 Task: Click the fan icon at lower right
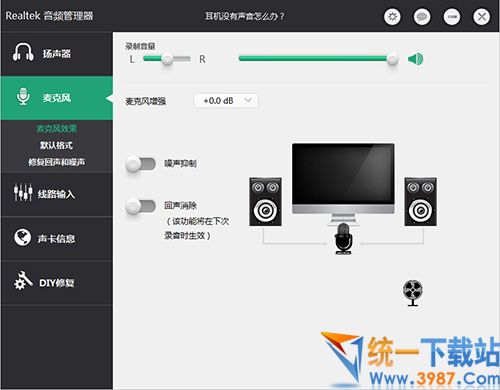(x=413, y=293)
